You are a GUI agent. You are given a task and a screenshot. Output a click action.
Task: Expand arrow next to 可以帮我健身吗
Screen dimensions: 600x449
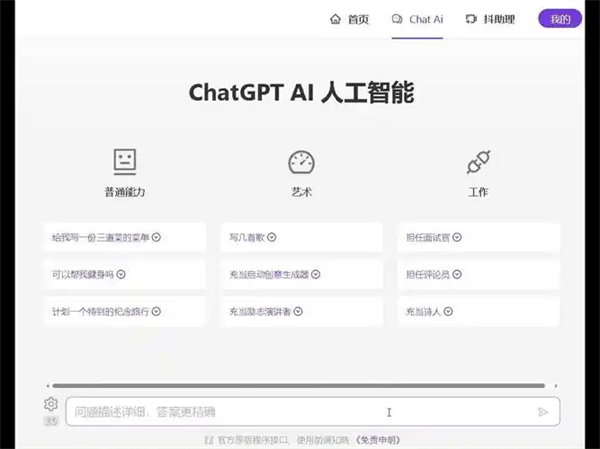point(121,274)
